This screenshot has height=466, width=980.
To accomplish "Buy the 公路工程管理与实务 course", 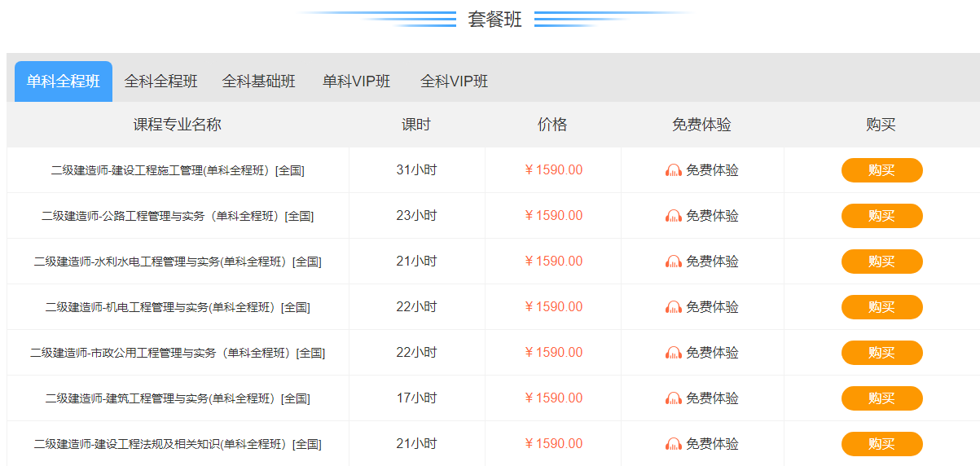I will [x=881, y=216].
